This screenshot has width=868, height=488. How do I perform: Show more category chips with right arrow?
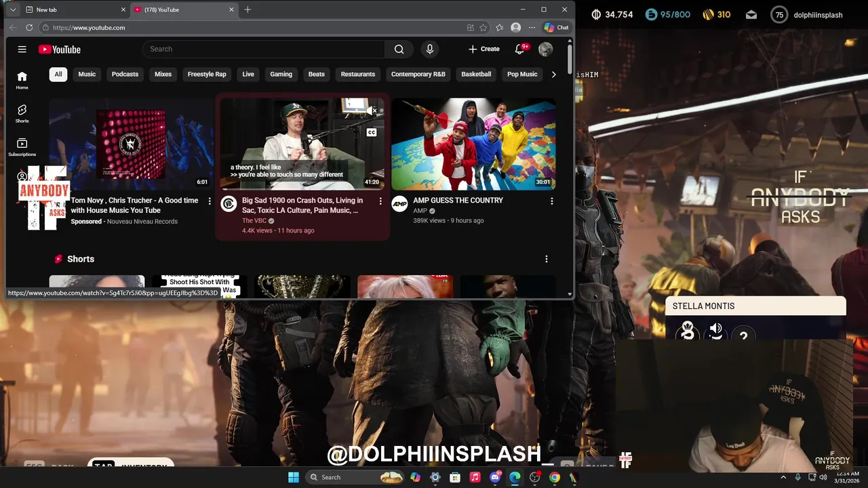point(553,75)
